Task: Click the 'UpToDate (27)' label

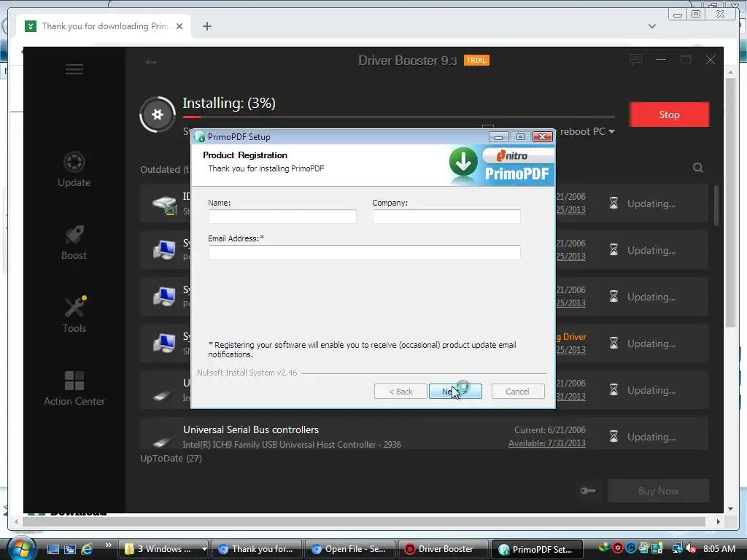Action: (x=171, y=458)
